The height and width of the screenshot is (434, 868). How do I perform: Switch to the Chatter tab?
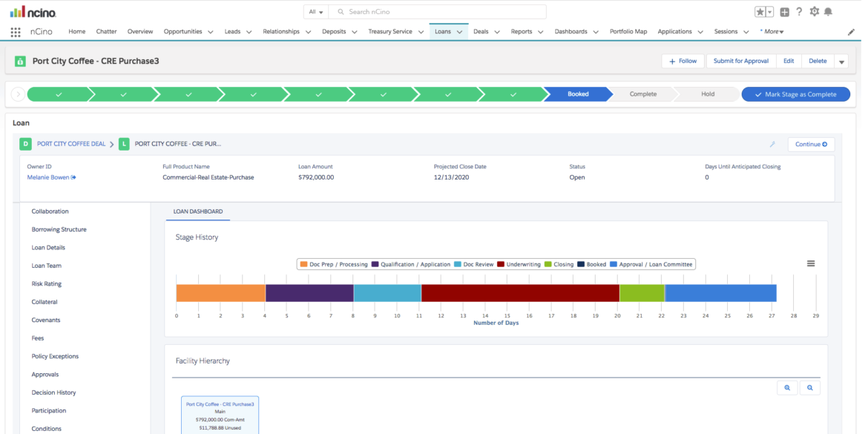[x=106, y=31]
